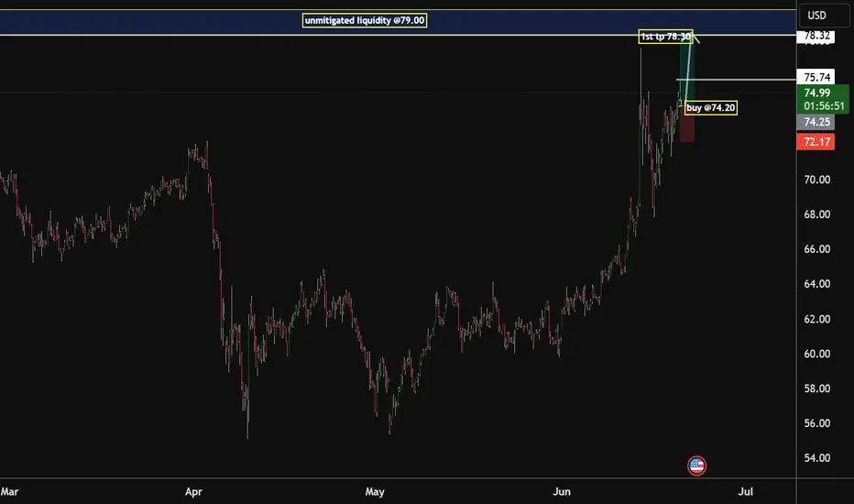Click the Jun label on time axis
Image resolution: width=854 pixels, height=504 pixels.
[x=562, y=491]
